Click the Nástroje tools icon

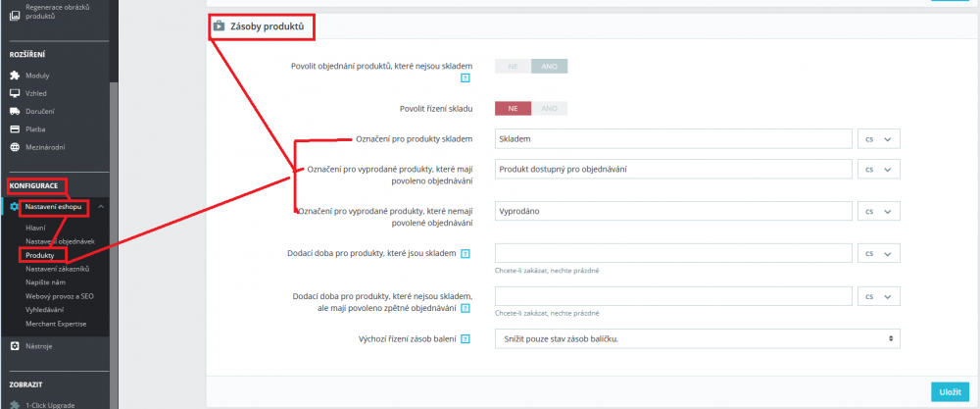[x=15, y=346]
